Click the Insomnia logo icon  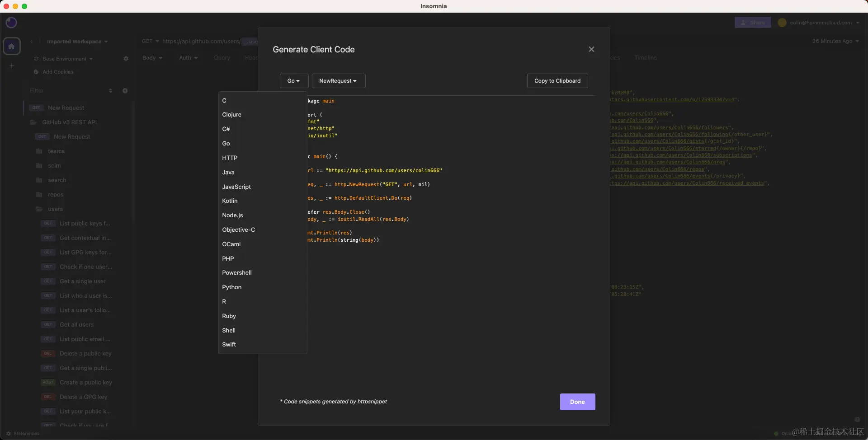pos(11,22)
